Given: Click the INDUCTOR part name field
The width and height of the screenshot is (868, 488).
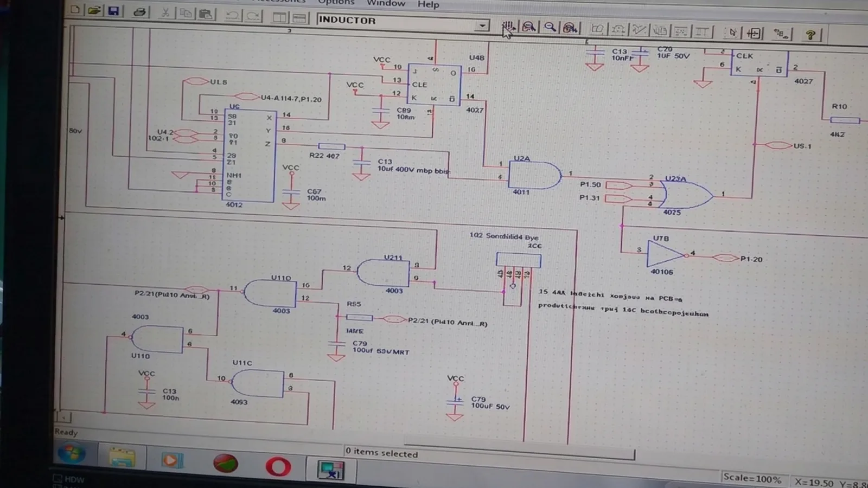Looking at the screenshot, I should click(x=396, y=22).
